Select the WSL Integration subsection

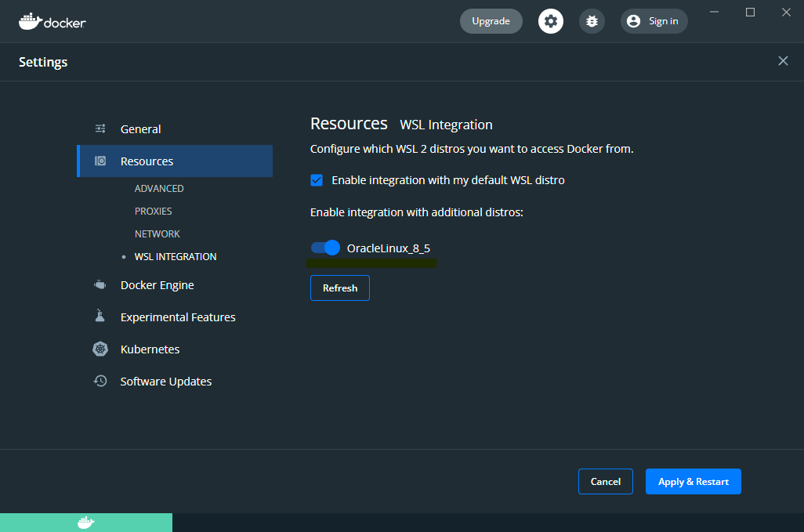click(176, 256)
